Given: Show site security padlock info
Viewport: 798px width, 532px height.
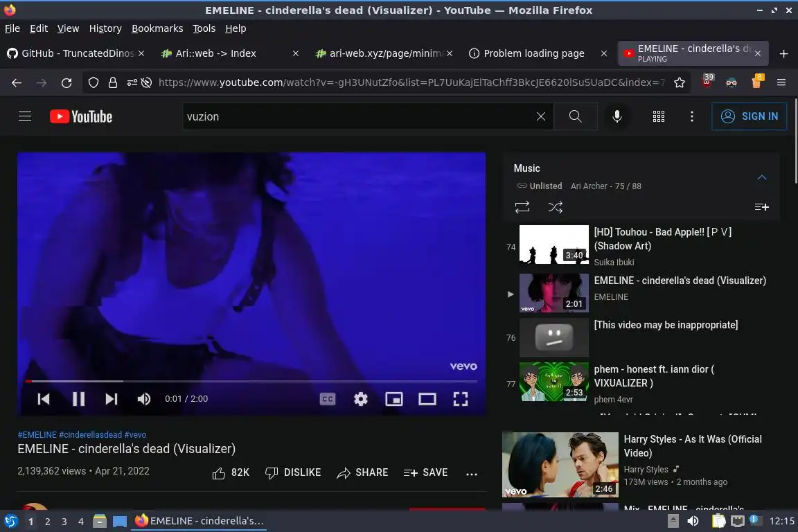Looking at the screenshot, I should point(112,82).
